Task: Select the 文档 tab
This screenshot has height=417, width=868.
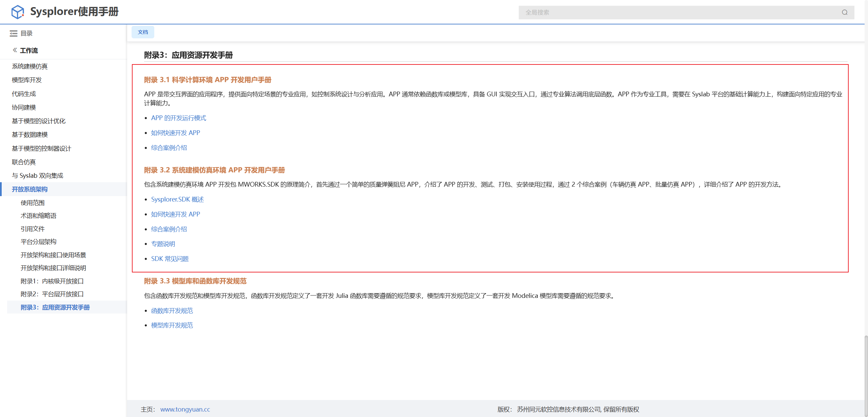Action: (143, 32)
